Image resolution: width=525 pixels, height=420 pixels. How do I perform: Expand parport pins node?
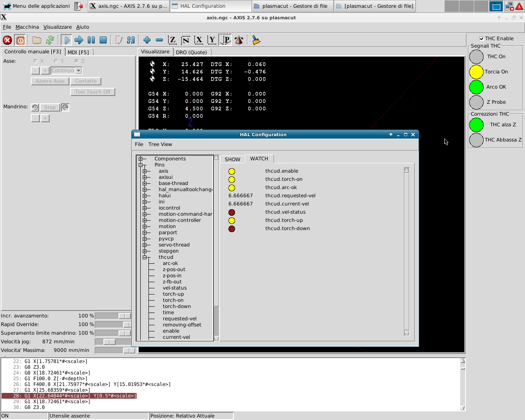click(x=144, y=233)
